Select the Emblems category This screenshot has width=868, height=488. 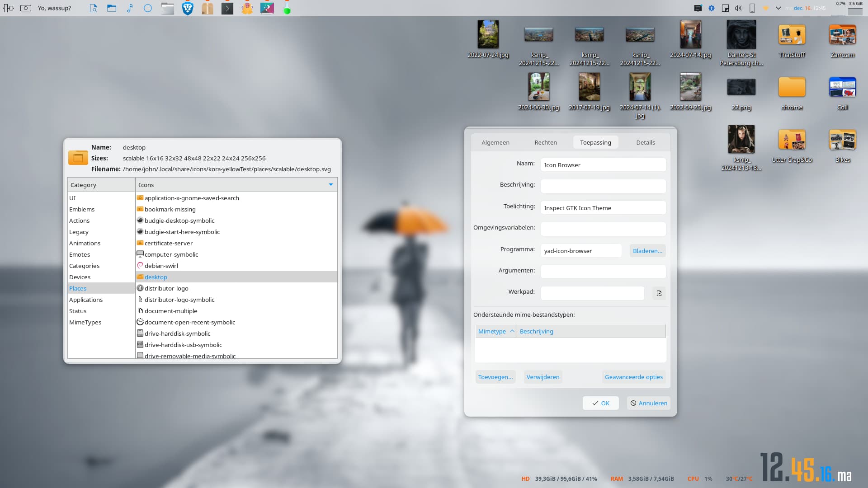point(101,209)
